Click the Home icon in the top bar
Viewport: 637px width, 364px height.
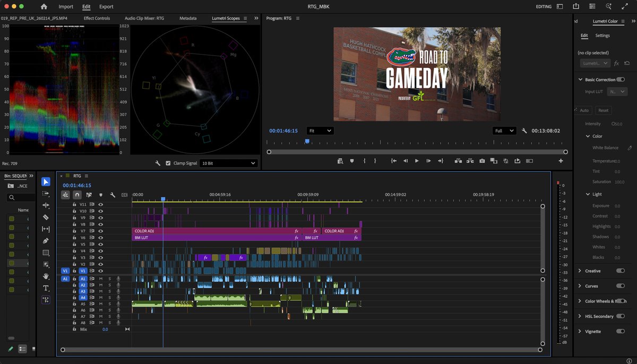(x=44, y=6)
